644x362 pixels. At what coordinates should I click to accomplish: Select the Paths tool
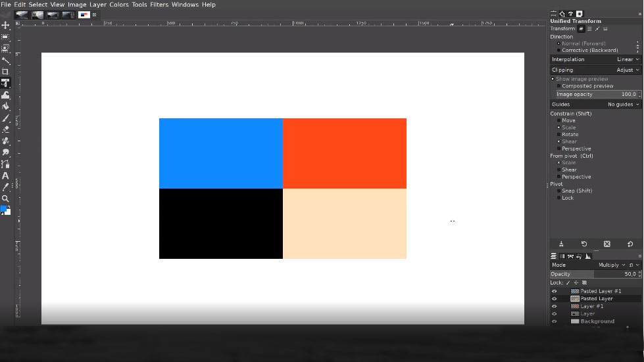click(5, 164)
